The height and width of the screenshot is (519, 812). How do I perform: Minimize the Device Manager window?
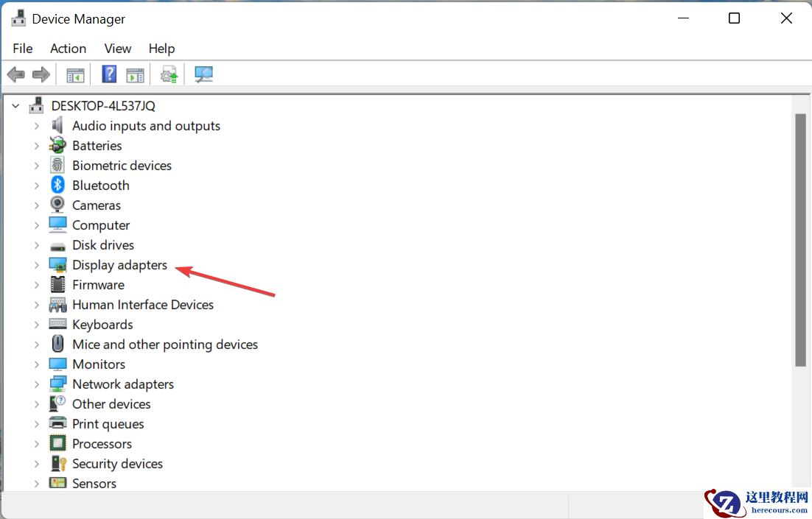684,18
